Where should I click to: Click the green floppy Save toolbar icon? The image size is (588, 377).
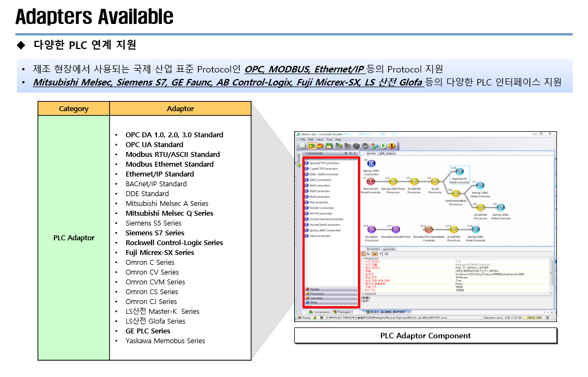click(329, 146)
